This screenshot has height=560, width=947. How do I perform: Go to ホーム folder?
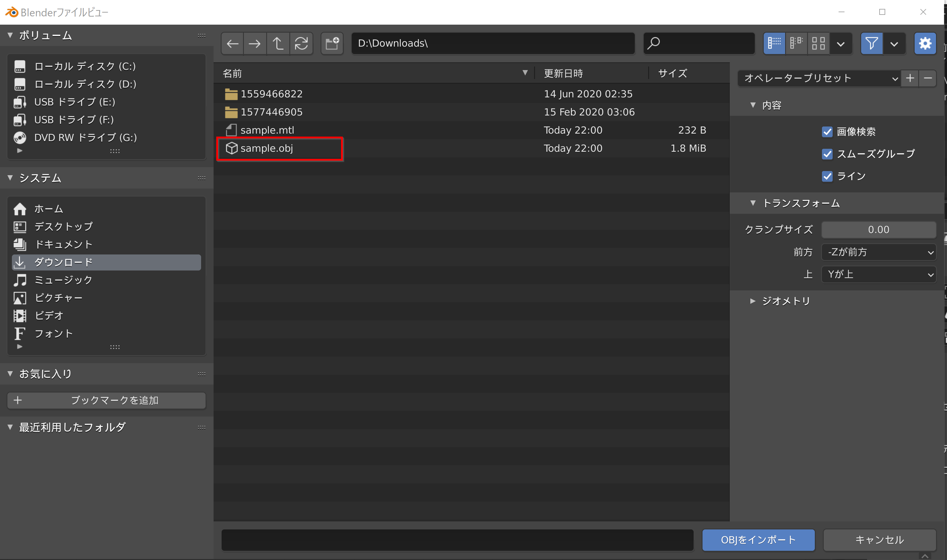coord(106,209)
